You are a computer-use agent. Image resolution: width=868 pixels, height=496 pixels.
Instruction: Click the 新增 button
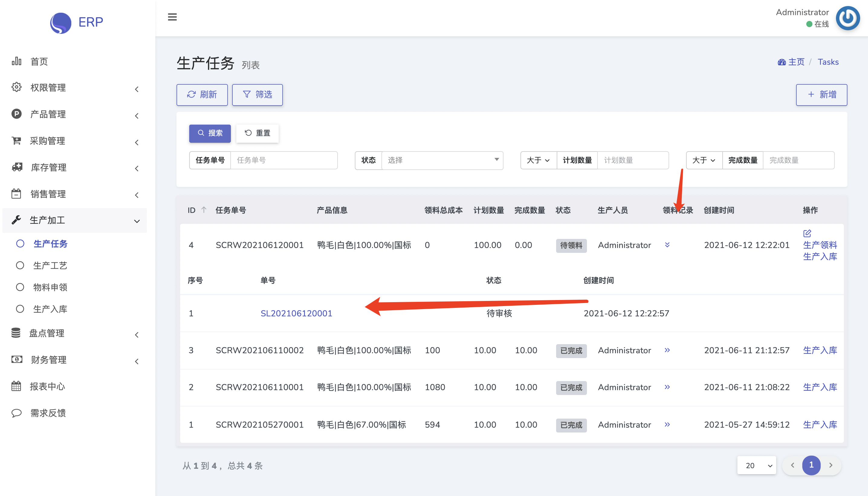tap(821, 95)
